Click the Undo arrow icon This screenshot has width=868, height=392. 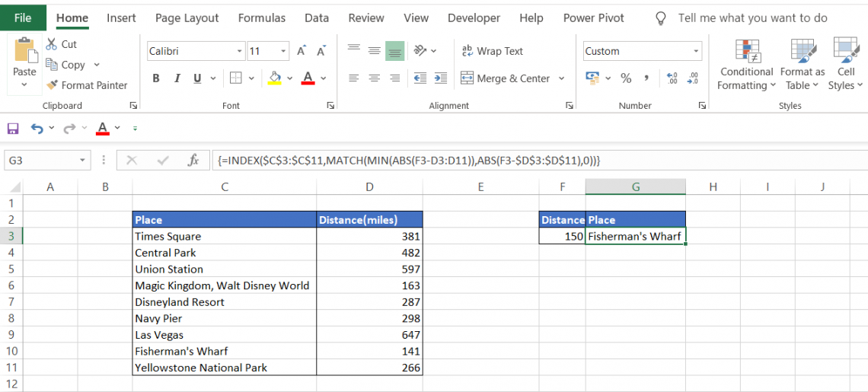(37, 129)
